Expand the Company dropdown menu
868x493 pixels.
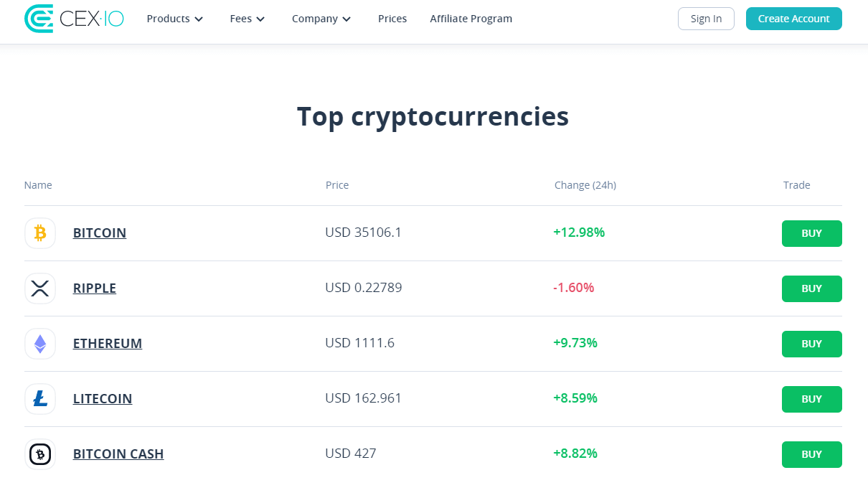[x=321, y=19]
